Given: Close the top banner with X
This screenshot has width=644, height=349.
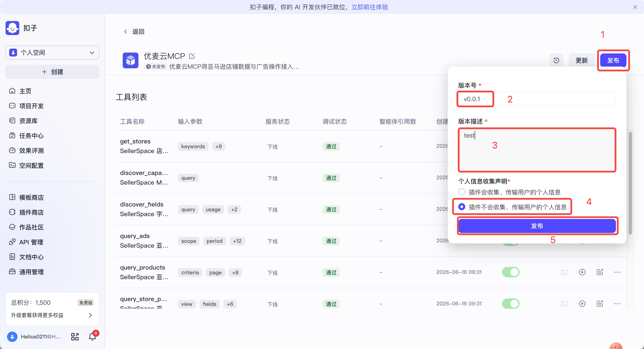Looking at the screenshot, I should coord(635,7).
